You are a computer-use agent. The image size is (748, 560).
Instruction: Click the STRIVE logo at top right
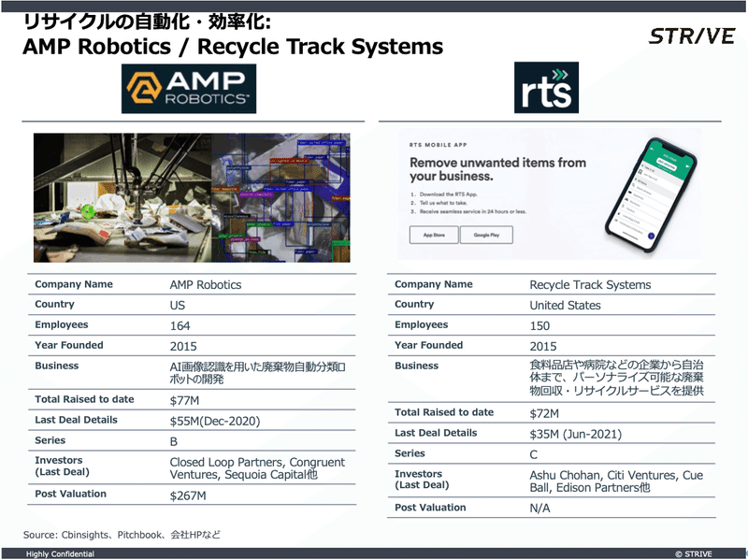click(692, 36)
